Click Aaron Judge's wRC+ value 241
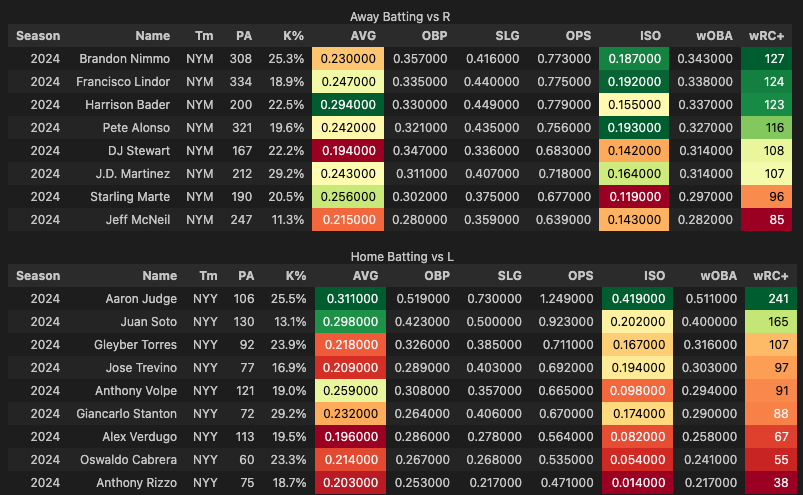This screenshot has height=495, width=803. 771,299
